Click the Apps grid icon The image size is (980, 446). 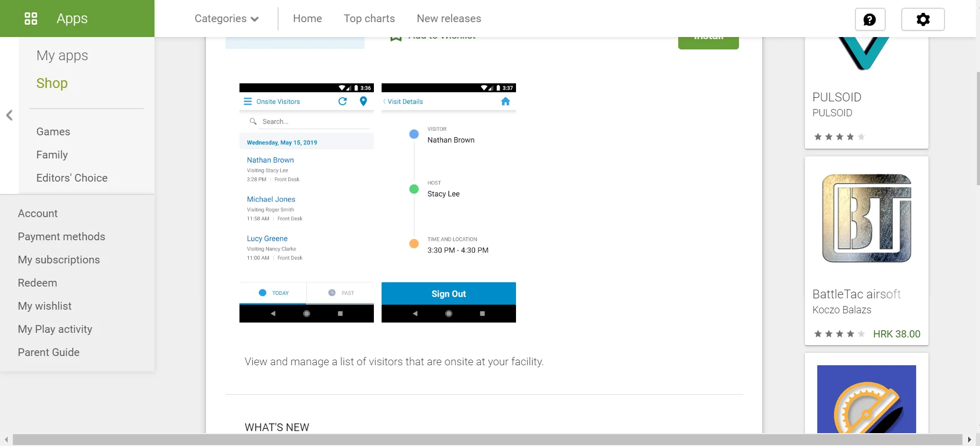(31, 19)
